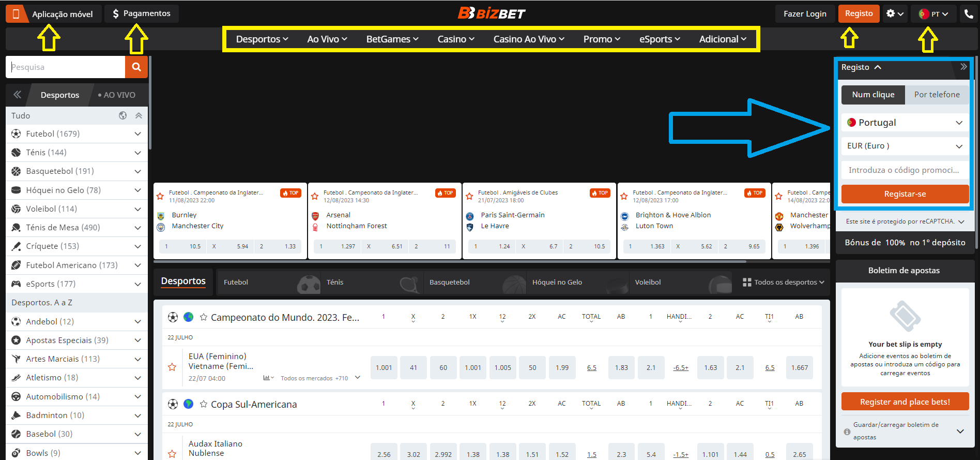Expand Andebol (12) category chevron
The height and width of the screenshot is (460, 980).
[137, 322]
